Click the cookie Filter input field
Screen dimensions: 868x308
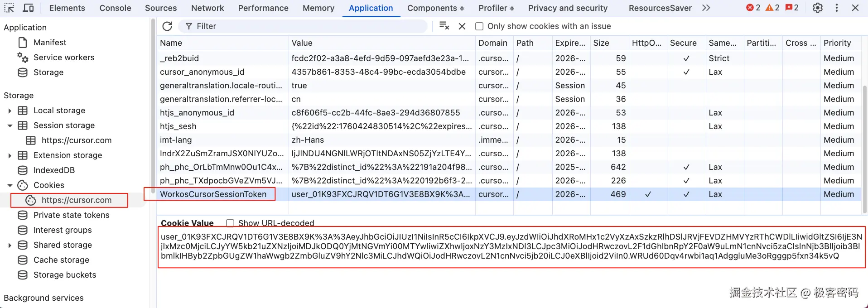[303, 26]
